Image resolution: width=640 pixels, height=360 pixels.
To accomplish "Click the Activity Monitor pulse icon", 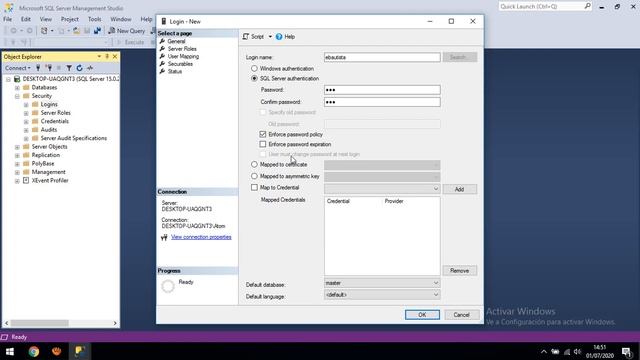I will (90, 68).
